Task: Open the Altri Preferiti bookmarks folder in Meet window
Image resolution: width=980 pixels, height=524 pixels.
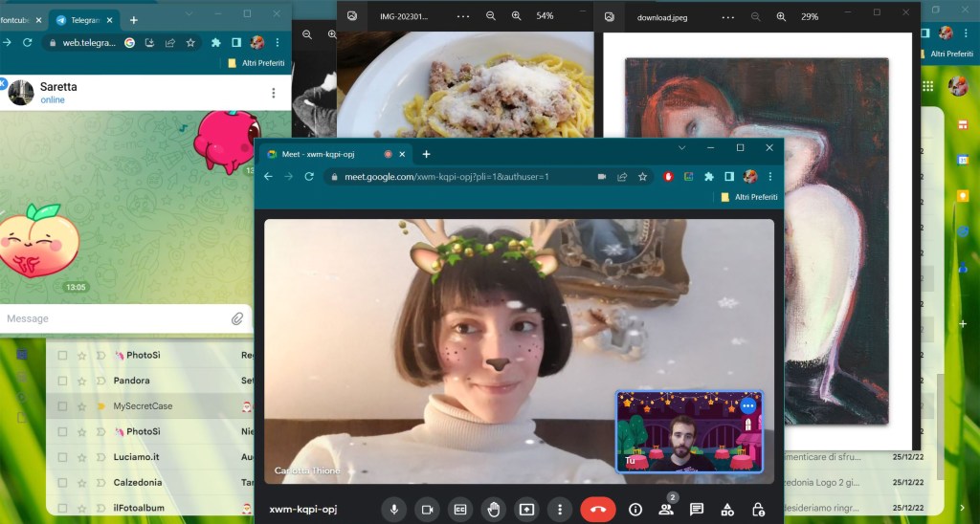Action: [748, 197]
